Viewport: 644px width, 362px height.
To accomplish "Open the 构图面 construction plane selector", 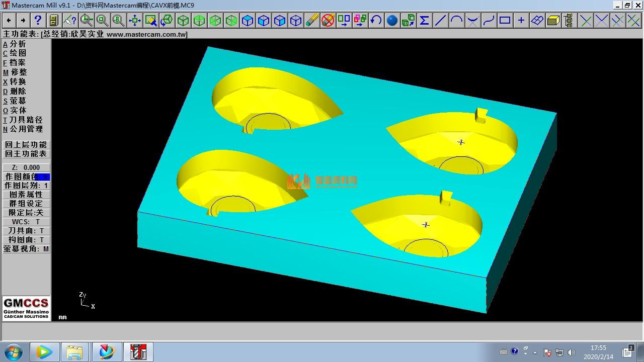I will point(26,240).
